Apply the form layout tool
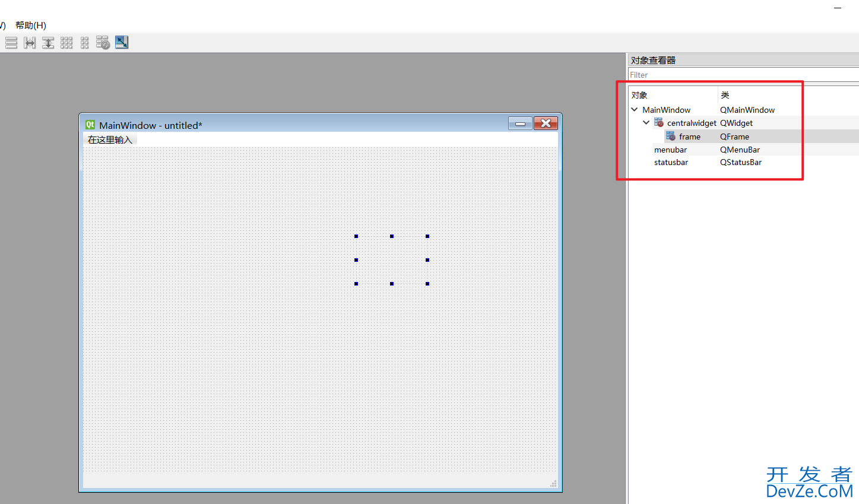Viewport: 859px width, 504px height. [x=85, y=43]
